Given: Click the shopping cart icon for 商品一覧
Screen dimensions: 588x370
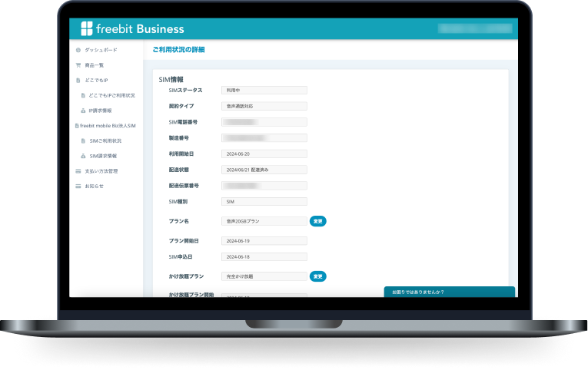Looking at the screenshot, I should 78,65.
